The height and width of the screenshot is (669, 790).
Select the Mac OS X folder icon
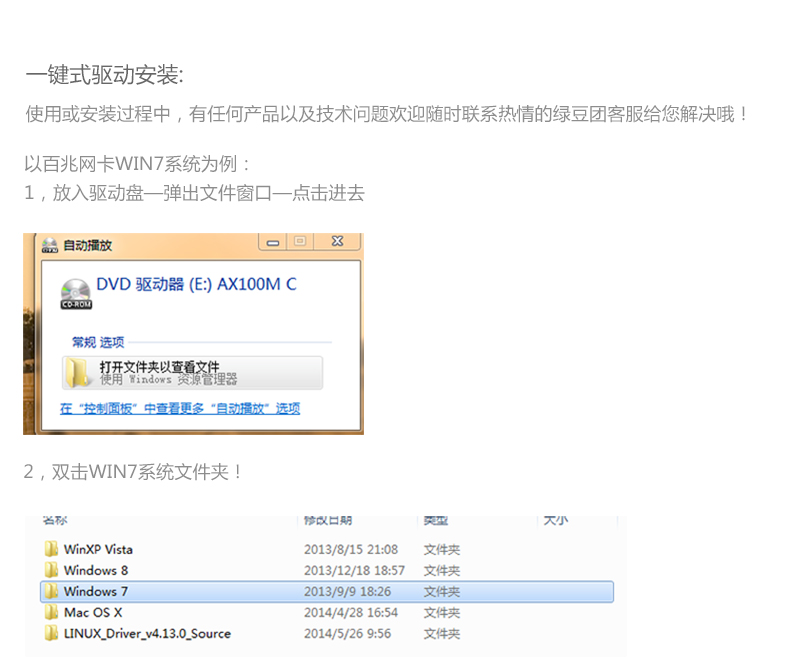point(51,613)
